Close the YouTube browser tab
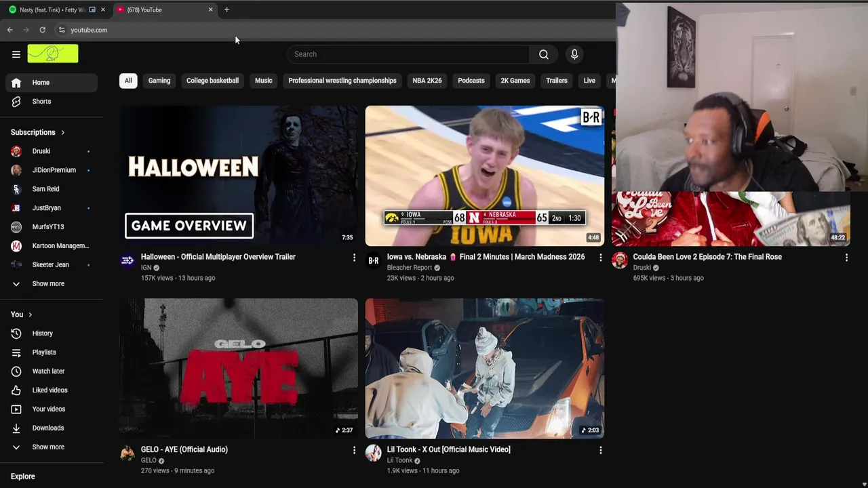 pyautogui.click(x=210, y=9)
